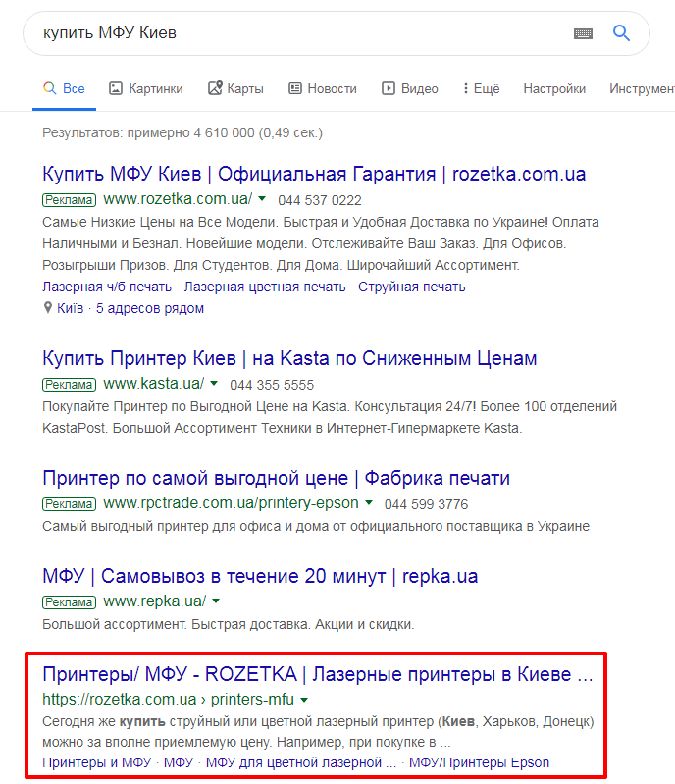Click the three-dot icon beside Ещё

(x=465, y=88)
